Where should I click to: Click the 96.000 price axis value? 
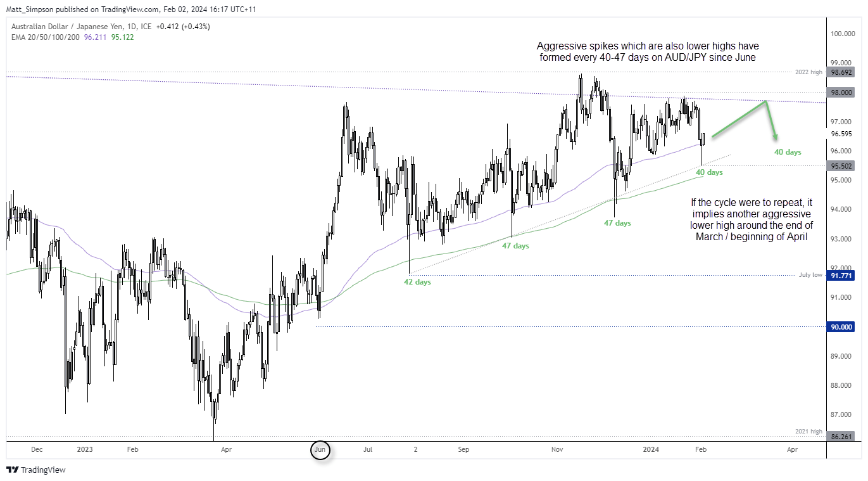(x=842, y=151)
